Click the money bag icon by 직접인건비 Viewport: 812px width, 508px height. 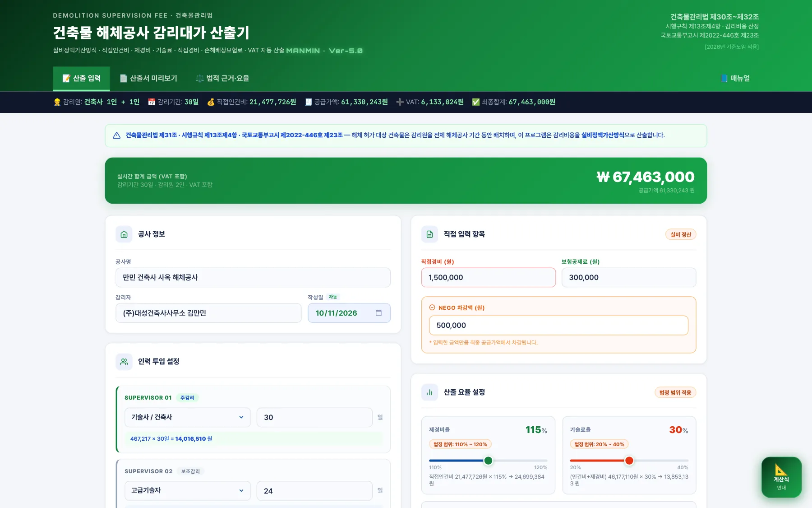coord(211,102)
